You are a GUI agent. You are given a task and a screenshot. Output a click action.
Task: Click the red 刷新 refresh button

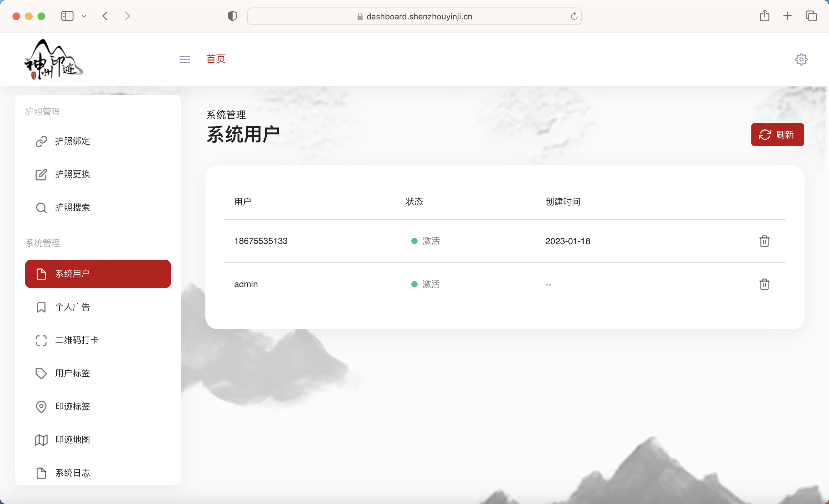pyautogui.click(x=777, y=135)
